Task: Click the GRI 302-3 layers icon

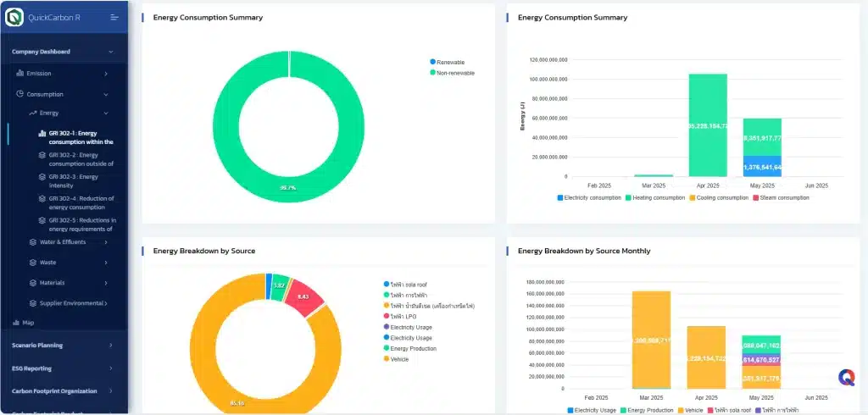Action: (42, 176)
